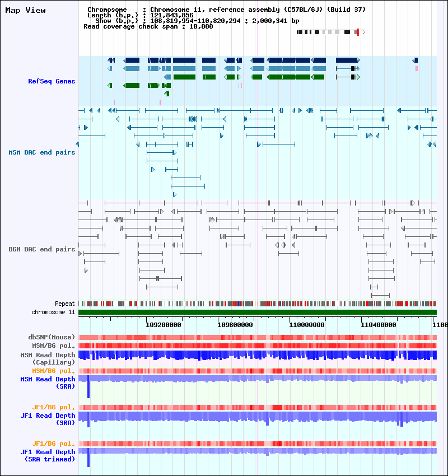Open the MSM Read Depth (SRA) label
This screenshot has width=448, height=476.
48,383
